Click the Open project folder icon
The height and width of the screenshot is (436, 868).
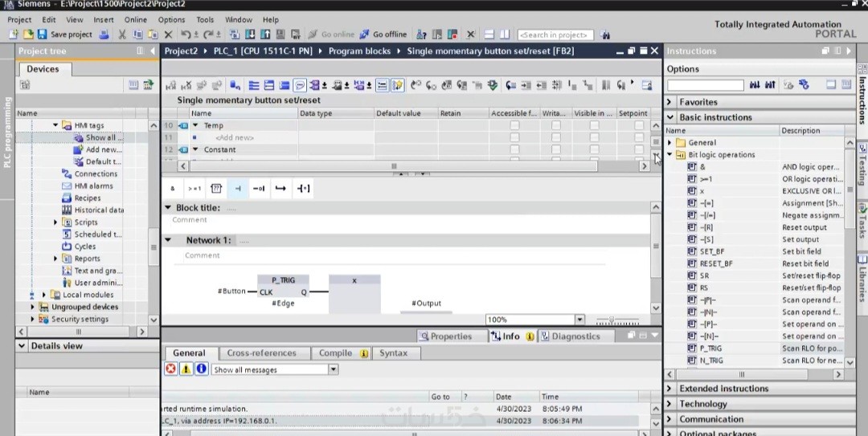[x=27, y=35]
